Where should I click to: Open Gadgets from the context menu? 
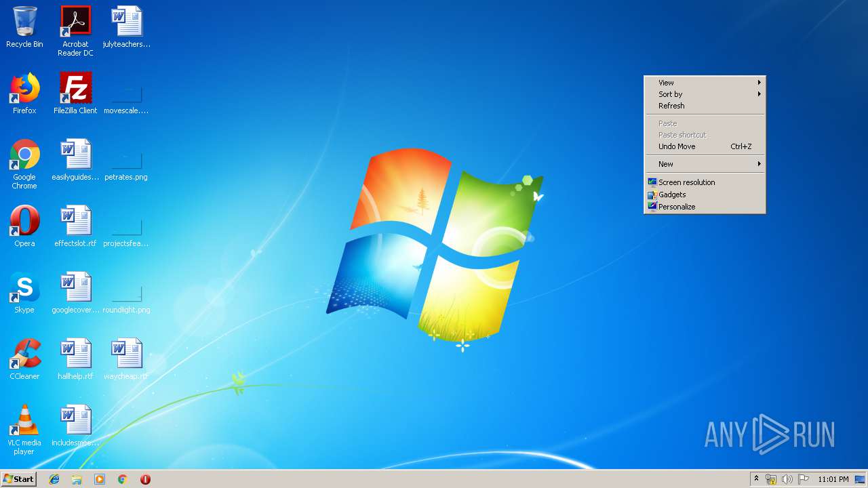[705, 195]
